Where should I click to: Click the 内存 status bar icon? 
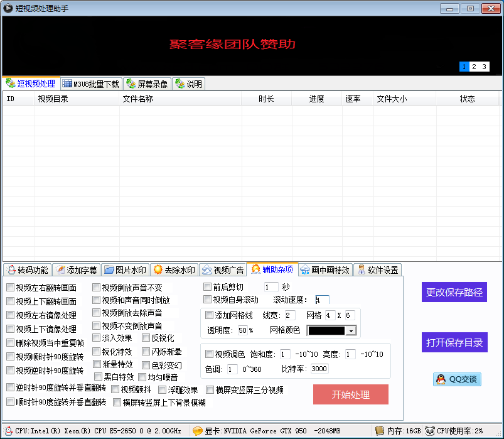coord(380,430)
